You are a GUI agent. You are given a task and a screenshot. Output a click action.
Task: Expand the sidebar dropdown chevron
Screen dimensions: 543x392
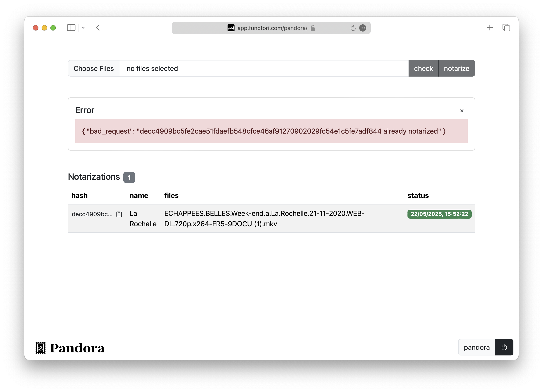coord(83,28)
